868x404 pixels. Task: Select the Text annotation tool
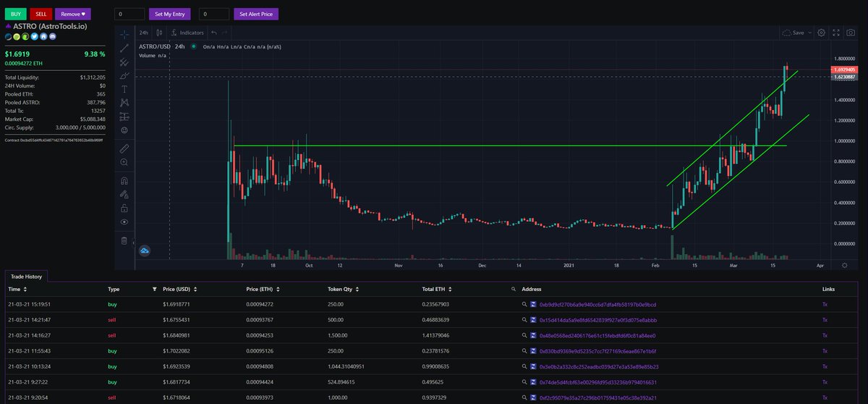pyautogui.click(x=124, y=89)
